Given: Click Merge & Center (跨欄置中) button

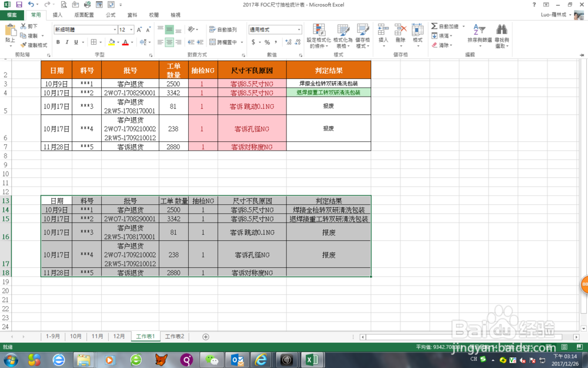Looking at the screenshot, I should coord(223,42).
